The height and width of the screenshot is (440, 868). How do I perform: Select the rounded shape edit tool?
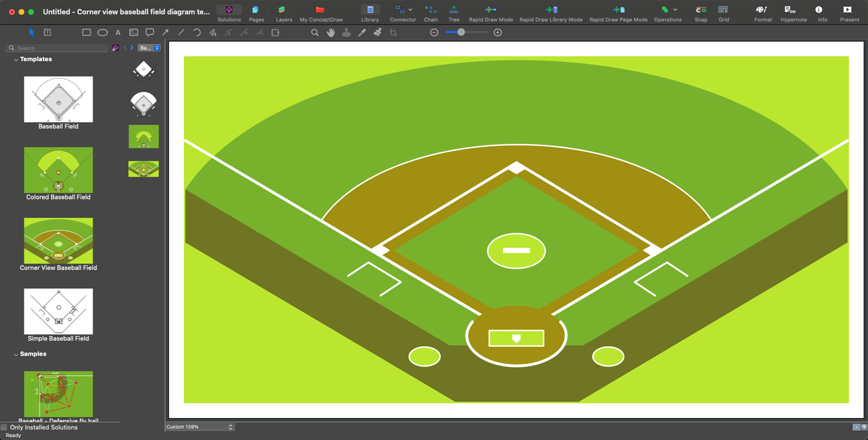(x=275, y=32)
